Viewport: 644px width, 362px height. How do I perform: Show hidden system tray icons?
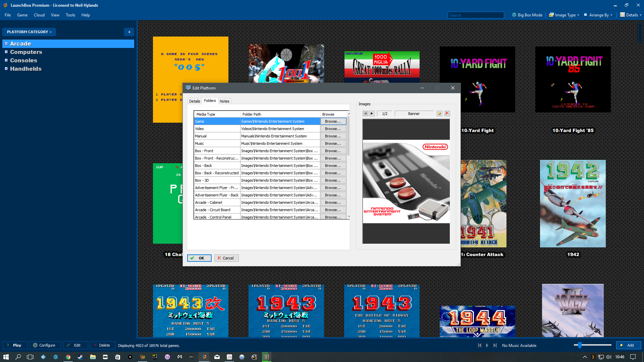585,357
